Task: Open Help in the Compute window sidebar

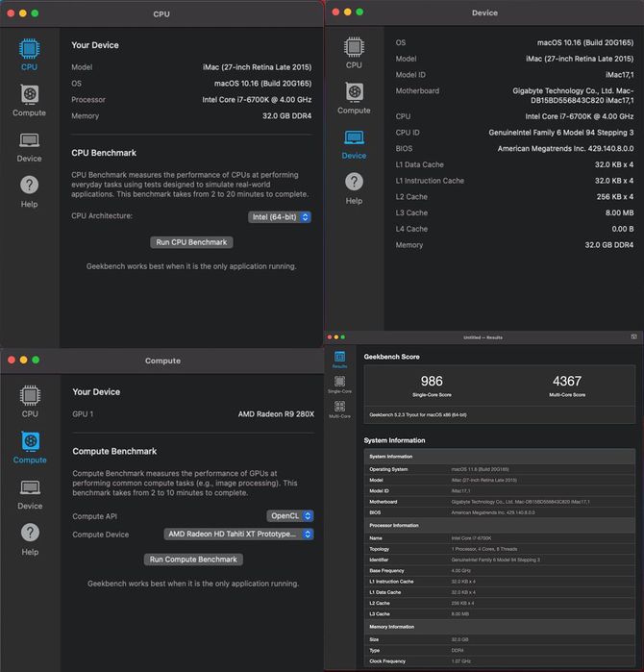Action: click(x=30, y=539)
